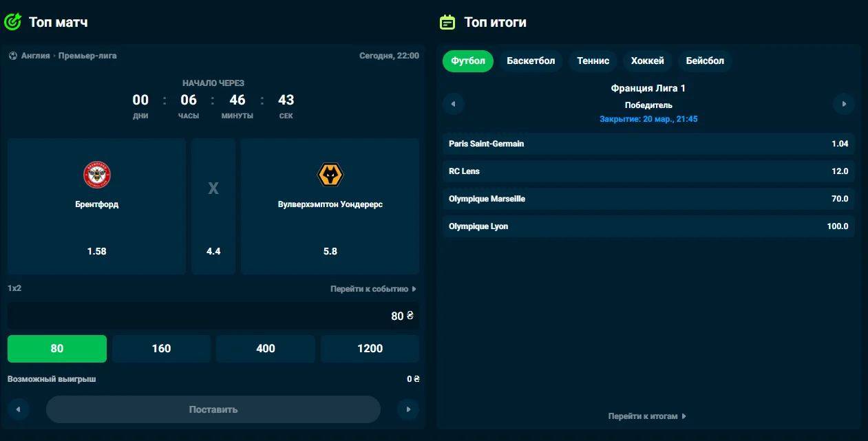The width and height of the screenshot is (868, 441).
Task: Click the stake input showing 80 ₴
Action: tap(213, 316)
